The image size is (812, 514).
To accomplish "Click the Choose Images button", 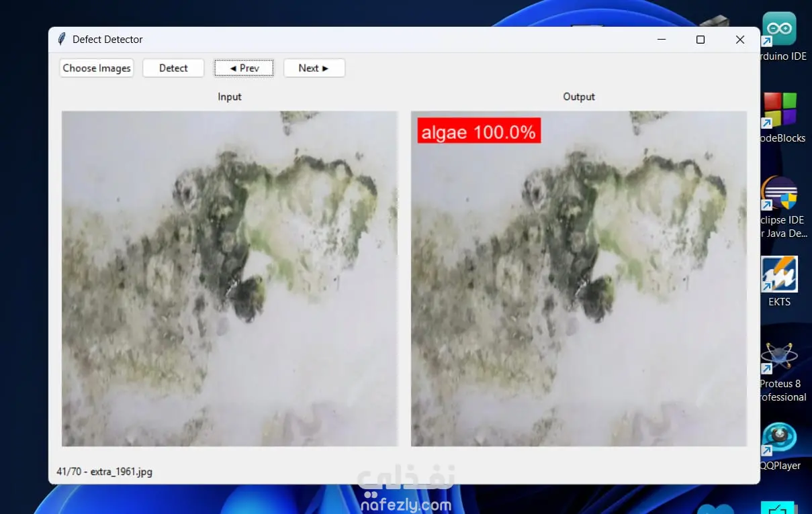I will point(97,68).
